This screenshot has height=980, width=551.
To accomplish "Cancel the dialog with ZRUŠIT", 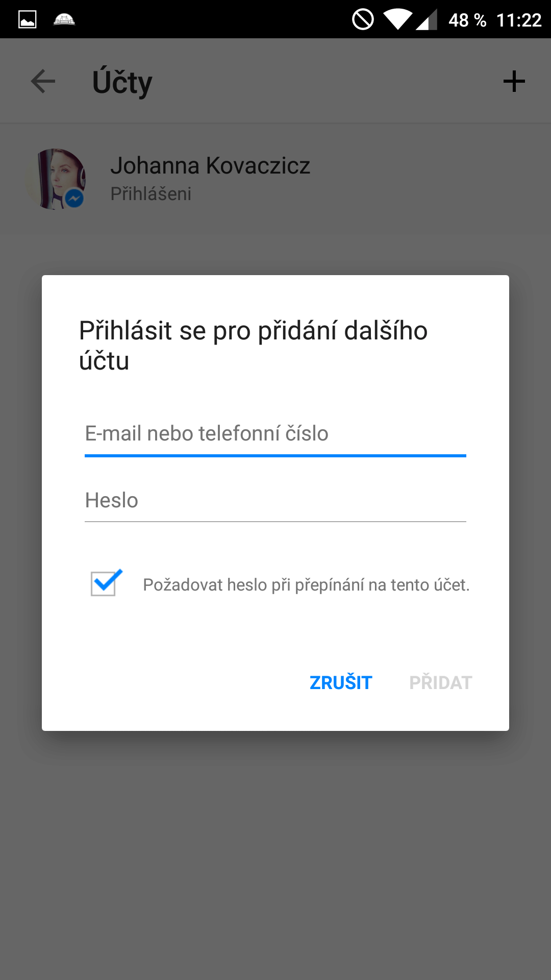I will (x=341, y=682).
